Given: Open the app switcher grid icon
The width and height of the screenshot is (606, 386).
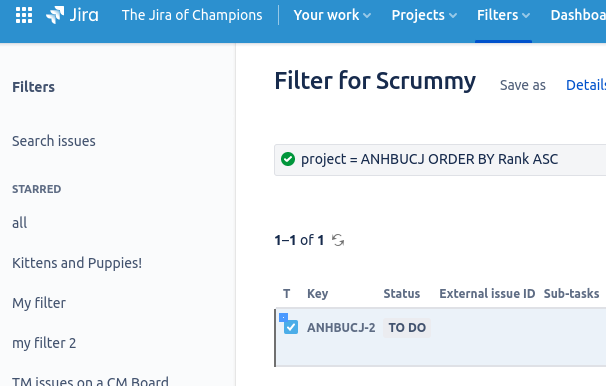Looking at the screenshot, I should (24, 15).
